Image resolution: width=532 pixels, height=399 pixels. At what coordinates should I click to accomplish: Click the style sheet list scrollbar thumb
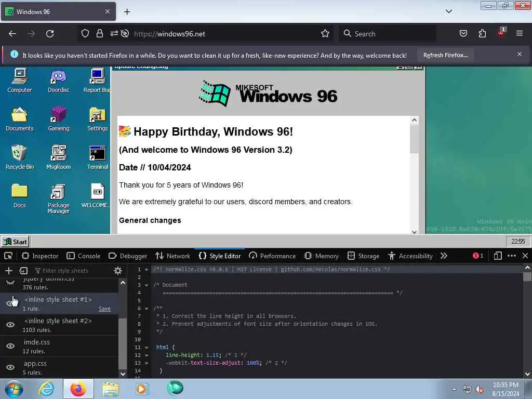123,344
